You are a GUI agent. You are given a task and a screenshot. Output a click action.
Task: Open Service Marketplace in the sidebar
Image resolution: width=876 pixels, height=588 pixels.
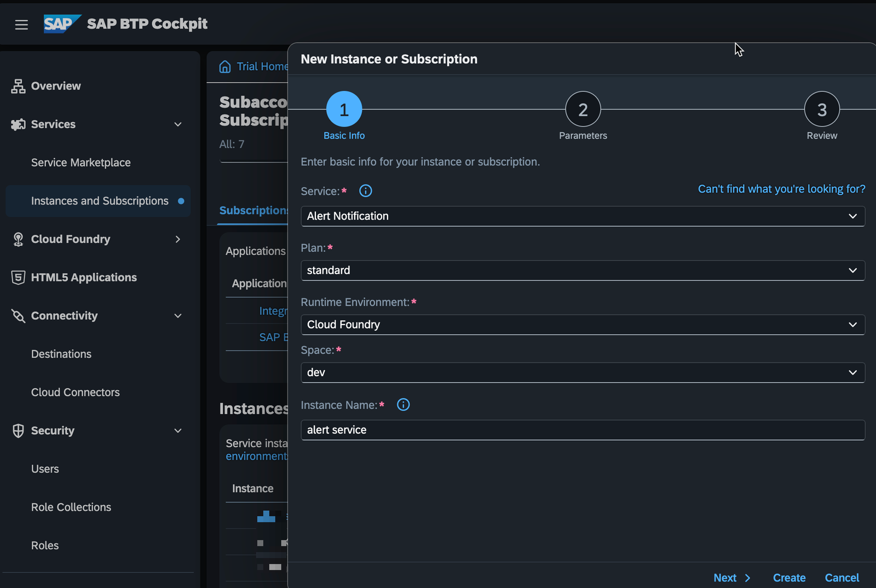point(81,163)
